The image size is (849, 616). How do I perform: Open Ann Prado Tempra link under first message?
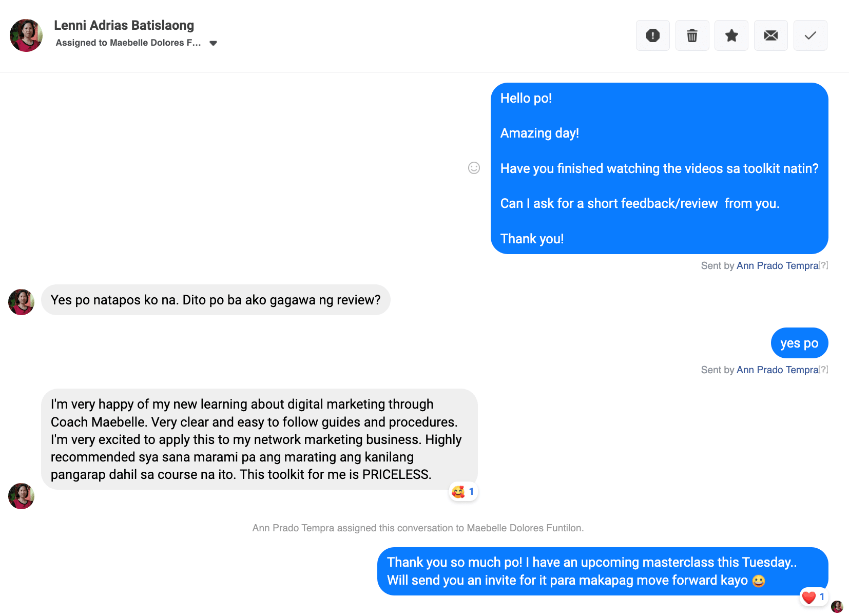pos(777,265)
